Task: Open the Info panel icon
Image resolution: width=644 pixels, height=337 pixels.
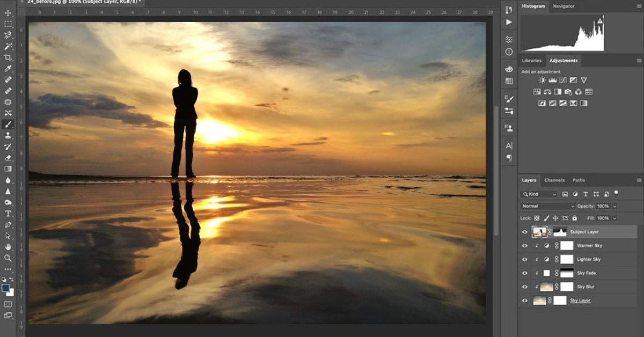Action: tap(509, 52)
